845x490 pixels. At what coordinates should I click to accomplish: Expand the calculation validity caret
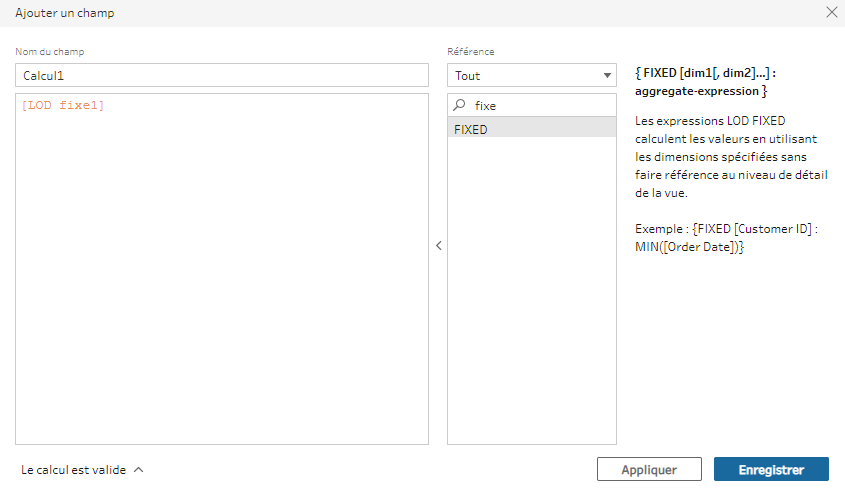pyautogui.click(x=139, y=469)
